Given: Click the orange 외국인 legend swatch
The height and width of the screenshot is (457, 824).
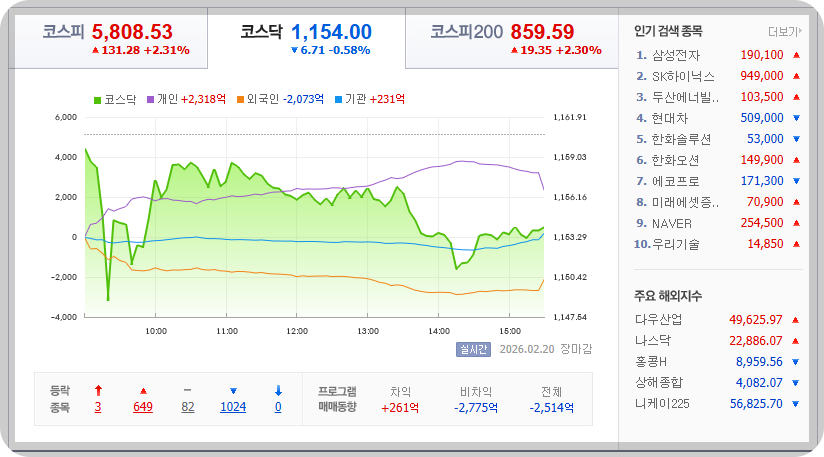Looking at the screenshot, I should pos(240,99).
